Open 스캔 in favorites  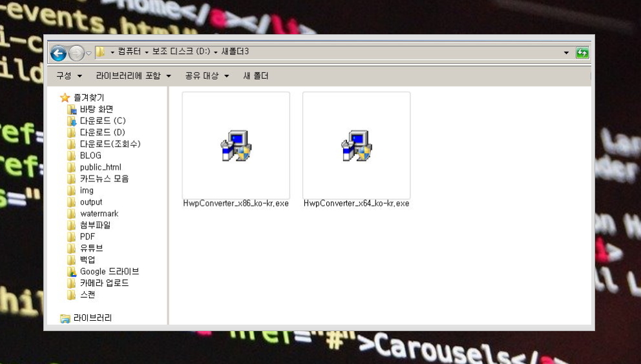[87, 294]
